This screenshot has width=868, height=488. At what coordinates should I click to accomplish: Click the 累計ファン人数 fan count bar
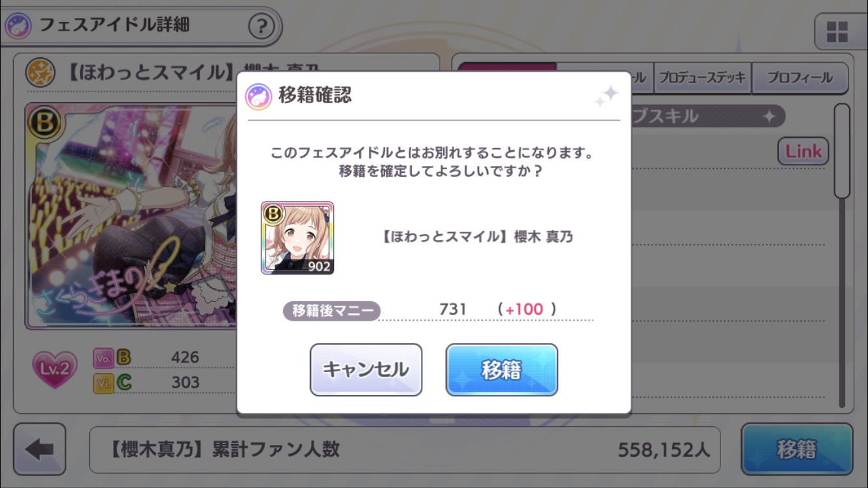[405, 450]
